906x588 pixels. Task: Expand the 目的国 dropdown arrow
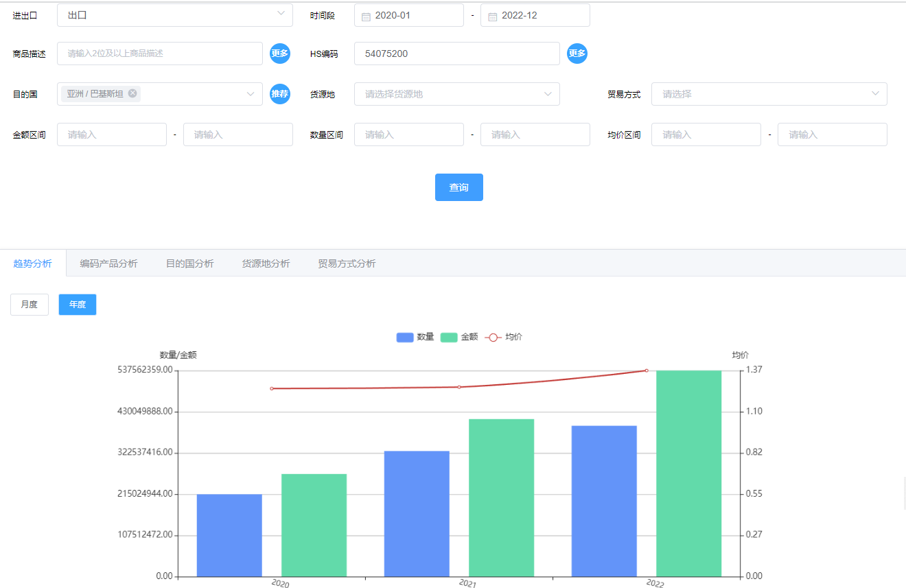251,94
